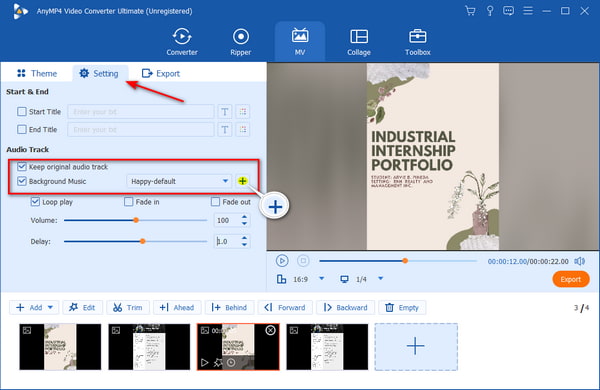Click the Add files button
The width and height of the screenshot is (600, 390).
tap(29, 307)
